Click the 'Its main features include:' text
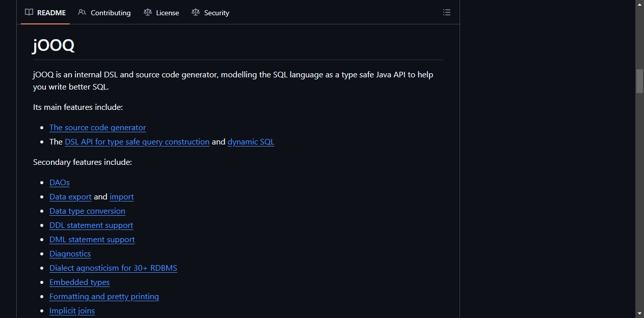Screen dimensions: 644x318 (78, 107)
